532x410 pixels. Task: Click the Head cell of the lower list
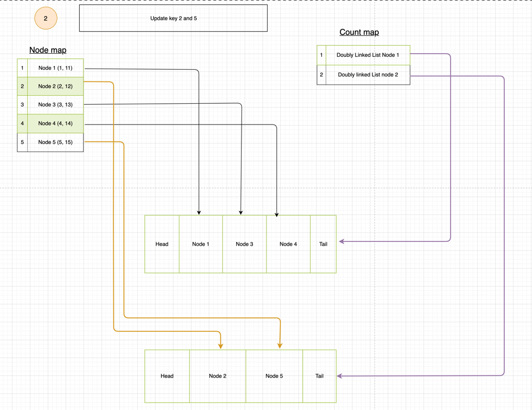[x=167, y=376]
